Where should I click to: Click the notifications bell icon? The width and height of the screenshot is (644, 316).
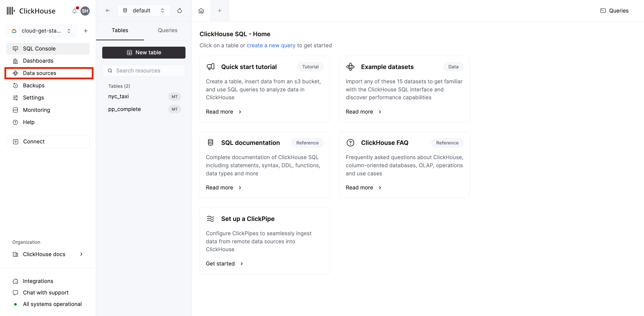click(74, 11)
